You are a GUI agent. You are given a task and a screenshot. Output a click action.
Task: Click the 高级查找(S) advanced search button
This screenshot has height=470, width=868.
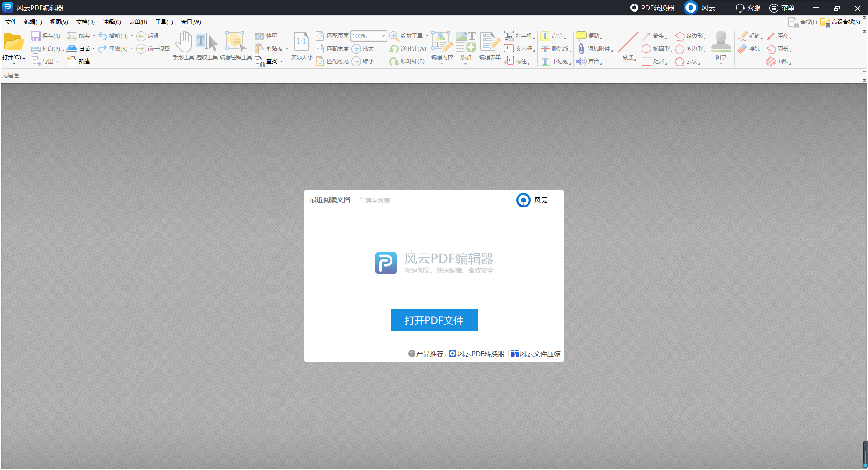(840, 22)
